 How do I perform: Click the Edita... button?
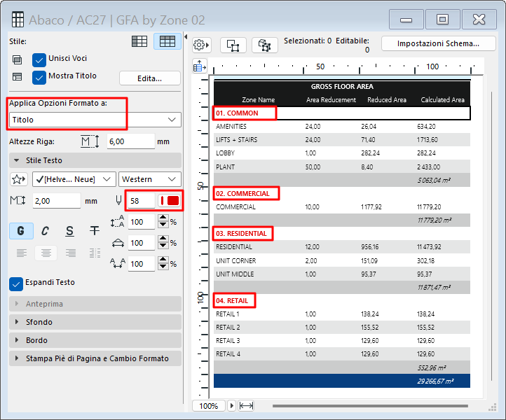click(x=149, y=78)
